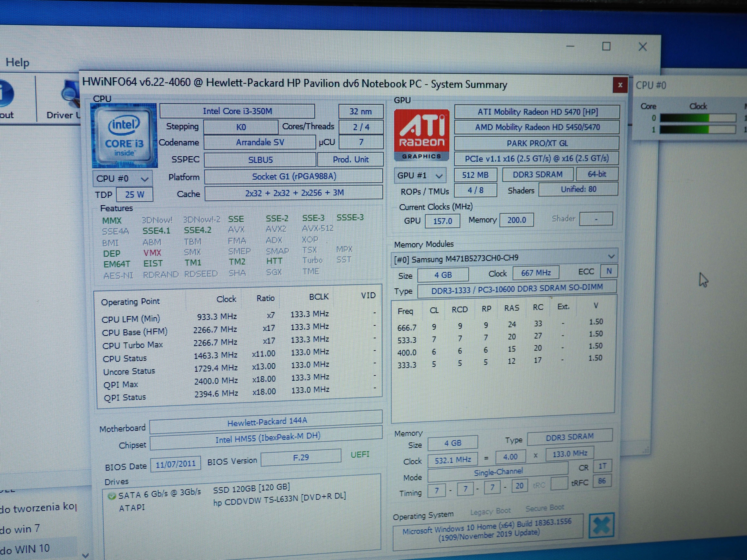
Task: Click the ATI Radeon Graphics logo
Action: tap(421, 135)
